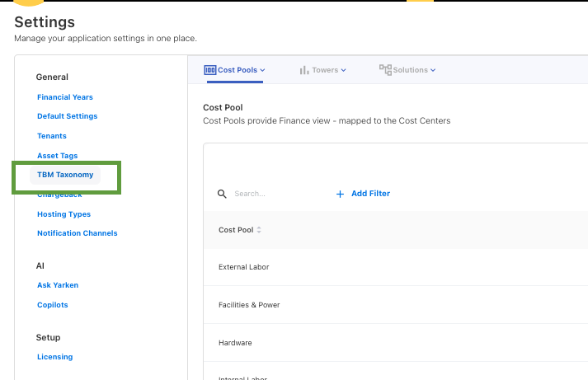Sort by the Cost Pool column arrows
The image size is (588, 380).
click(259, 230)
